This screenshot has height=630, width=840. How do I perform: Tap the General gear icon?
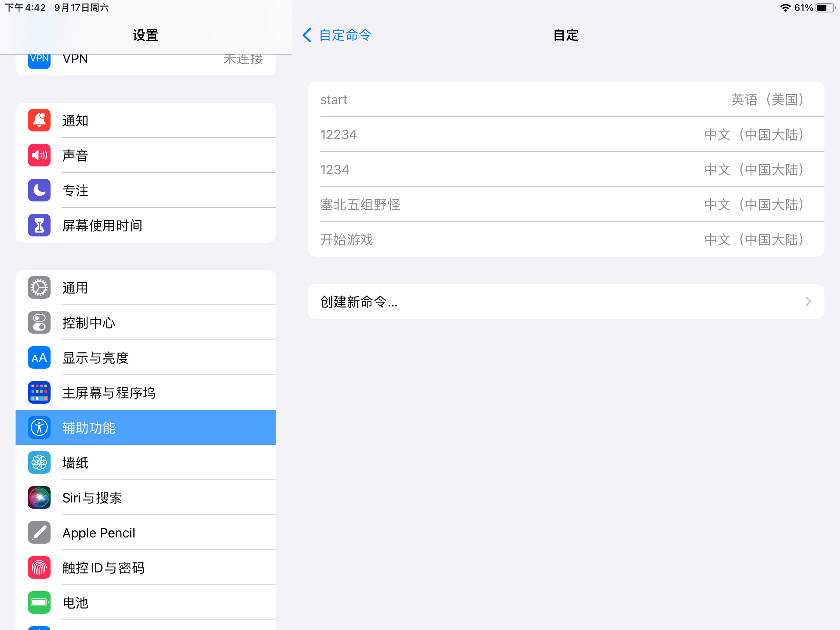39,288
